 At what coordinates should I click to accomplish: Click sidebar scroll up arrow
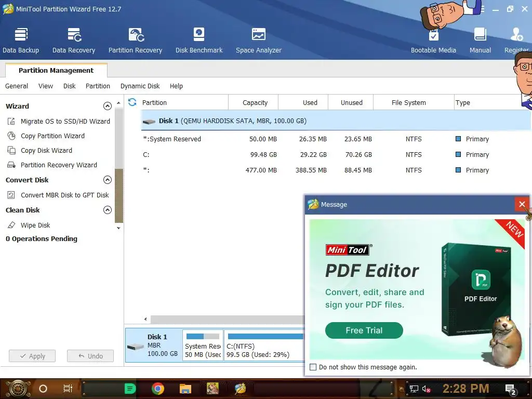click(118, 103)
